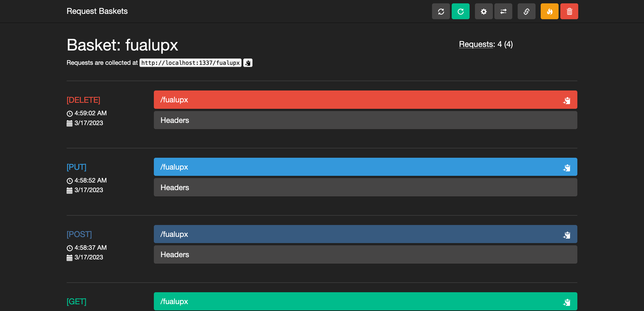Click the localhost basket URL text
The height and width of the screenshot is (311, 644).
point(190,63)
